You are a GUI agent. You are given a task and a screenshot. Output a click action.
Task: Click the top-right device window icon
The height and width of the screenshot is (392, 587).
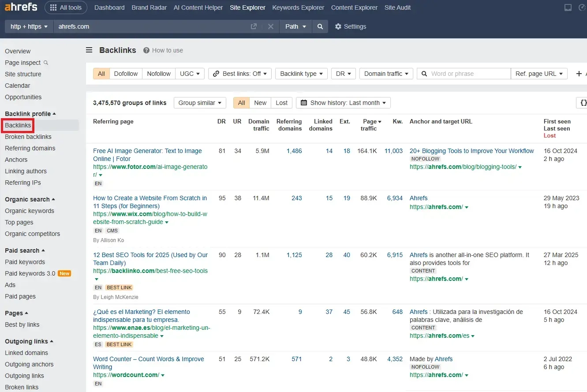568,7
